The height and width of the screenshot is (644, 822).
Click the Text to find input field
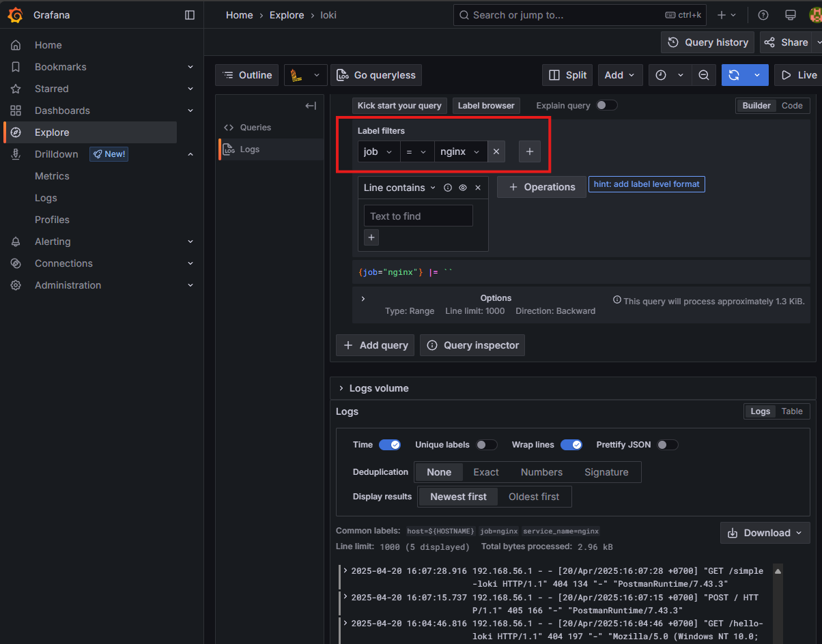[x=418, y=216]
